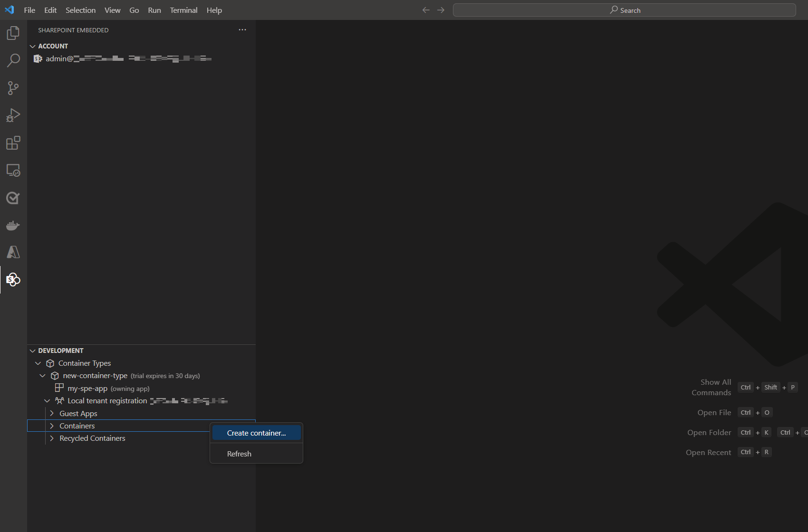Open the Explorer view

(x=13, y=33)
